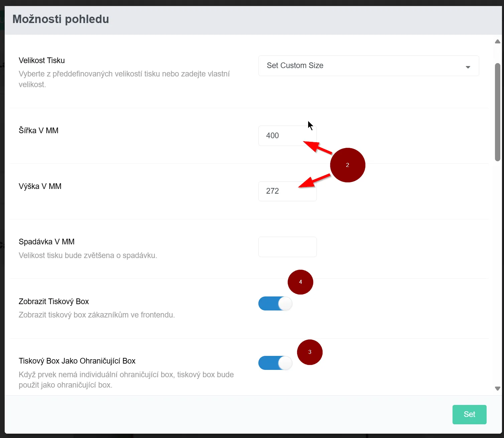
Task: Click the dark red circle marker numbered 3
Action: 310,352
